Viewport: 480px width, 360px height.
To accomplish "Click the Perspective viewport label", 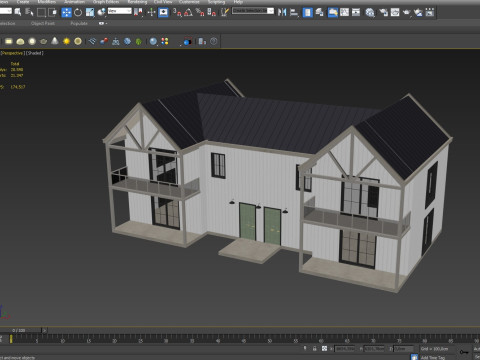I will coord(12,53).
